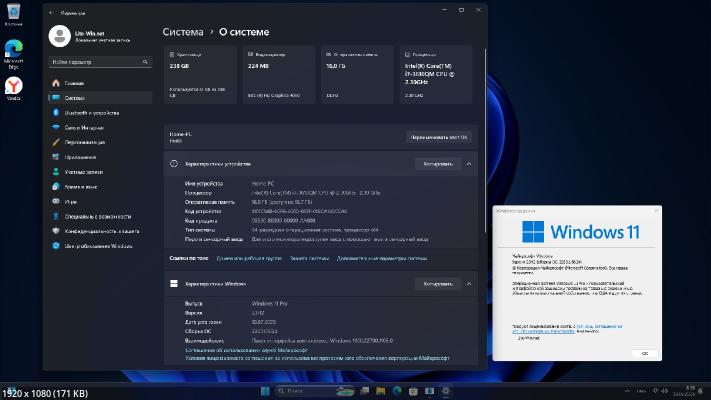Click OK in the Windows version dialog
Image resolution: width=711 pixels, height=400 pixels.
[x=644, y=353]
